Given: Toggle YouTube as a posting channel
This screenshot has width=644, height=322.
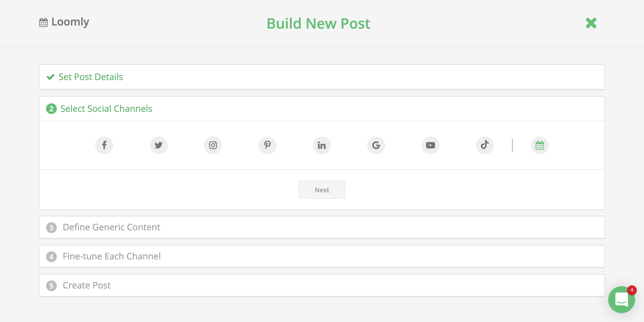Looking at the screenshot, I should 430,145.
